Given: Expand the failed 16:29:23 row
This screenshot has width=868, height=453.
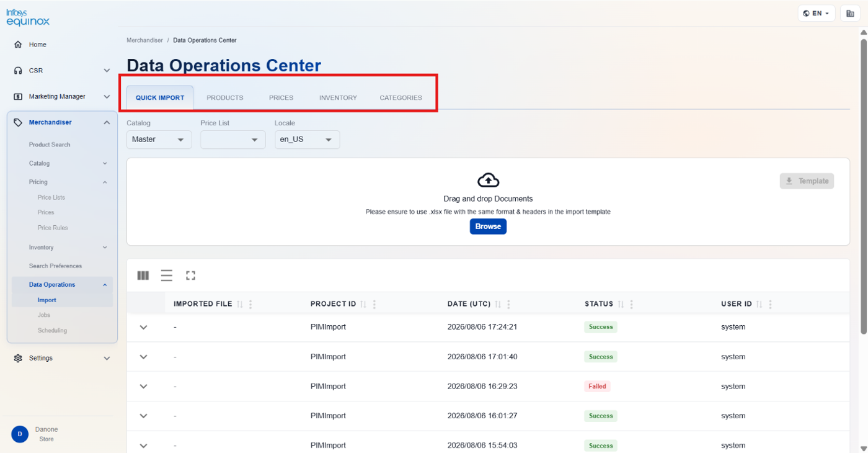Looking at the screenshot, I should [144, 387].
